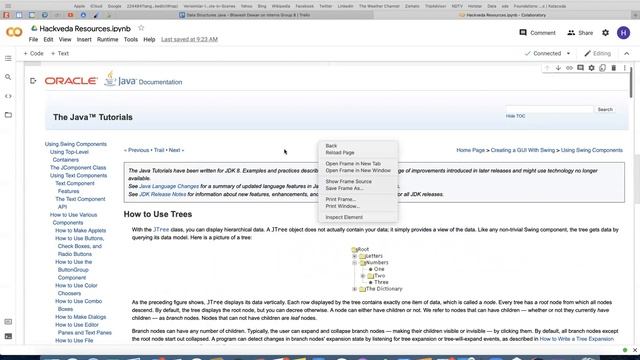This screenshot has width=640, height=360.
Task: Click the notebook's vertical scrollbar
Action: point(631,82)
